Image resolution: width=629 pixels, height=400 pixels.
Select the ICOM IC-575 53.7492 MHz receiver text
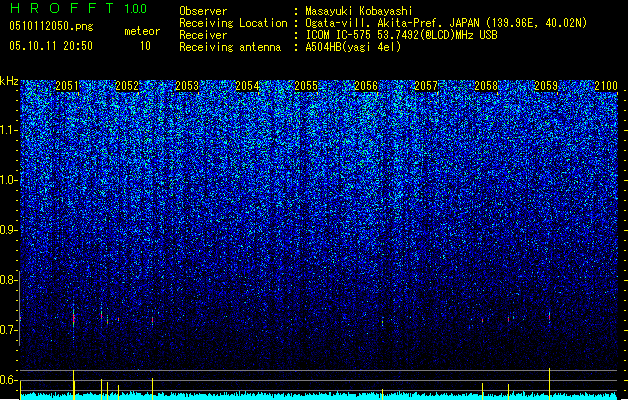click(402, 35)
